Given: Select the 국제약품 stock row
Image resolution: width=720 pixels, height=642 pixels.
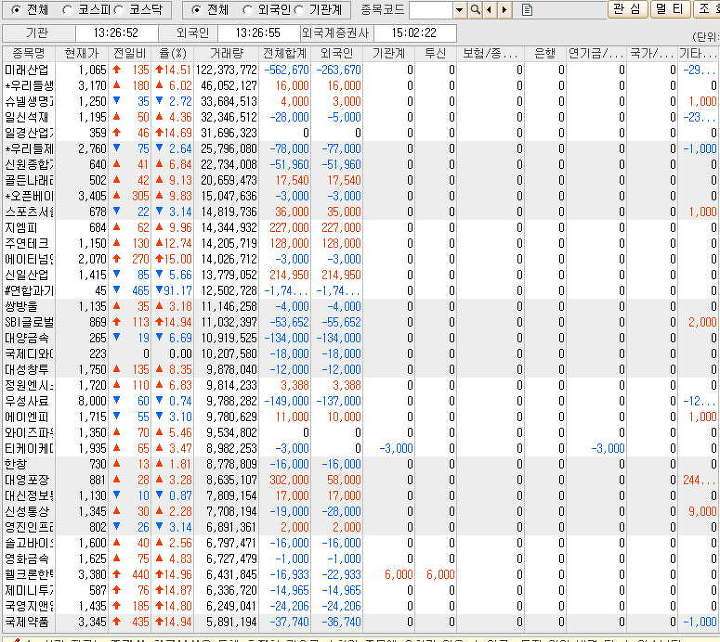Looking at the screenshot, I should 360,622.
